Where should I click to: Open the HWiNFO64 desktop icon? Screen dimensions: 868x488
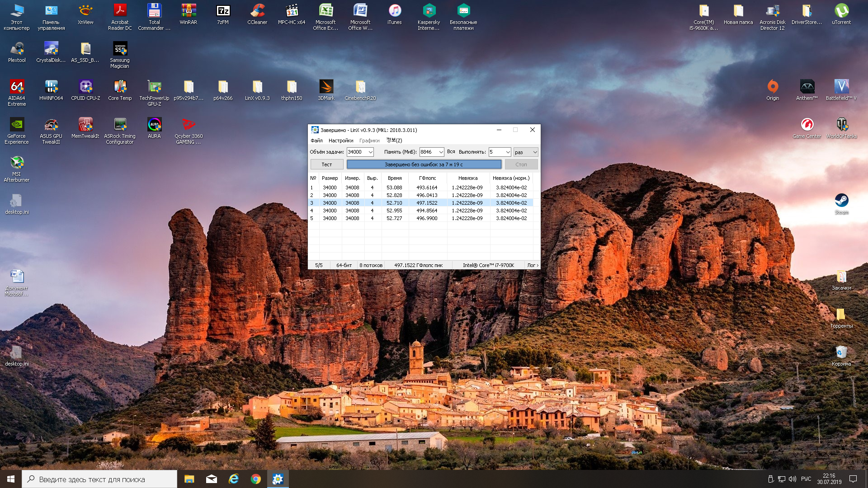(x=51, y=87)
